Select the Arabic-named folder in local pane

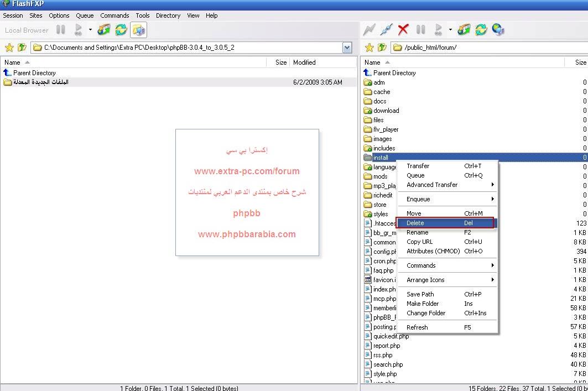tap(36, 82)
